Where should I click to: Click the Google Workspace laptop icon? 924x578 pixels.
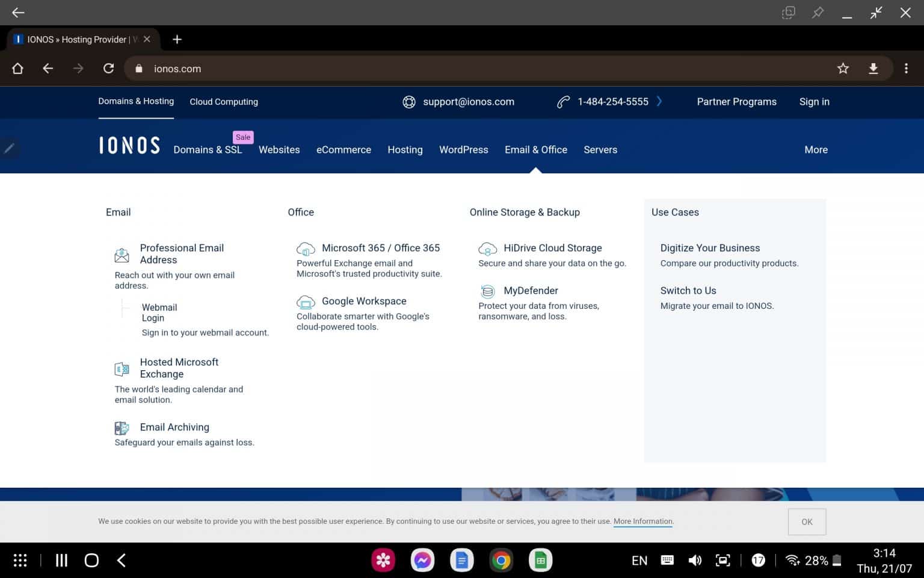coord(306,302)
